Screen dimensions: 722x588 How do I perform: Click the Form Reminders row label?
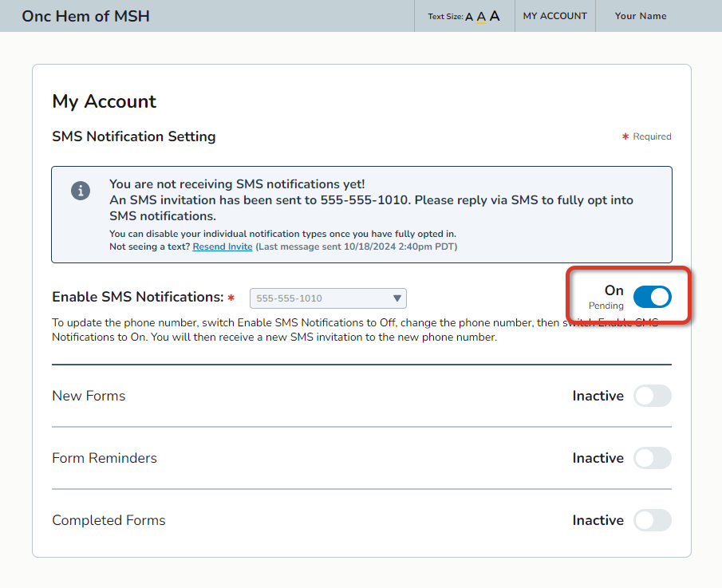[105, 458]
